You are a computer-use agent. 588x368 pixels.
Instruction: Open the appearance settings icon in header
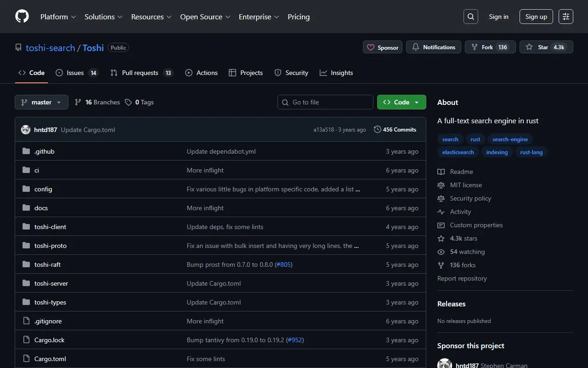566,17
